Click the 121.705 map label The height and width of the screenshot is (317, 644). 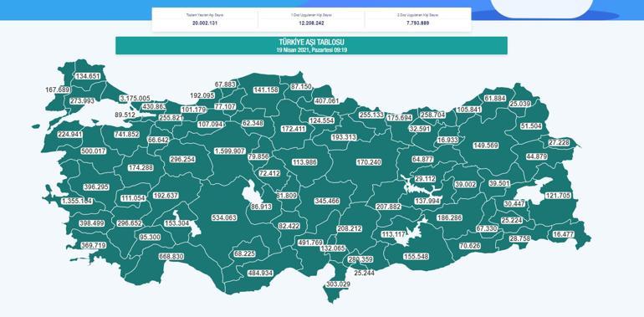(x=558, y=196)
